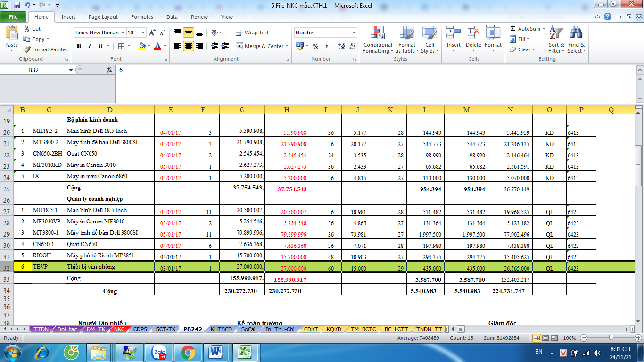Open the font name dropdown

[123, 33]
